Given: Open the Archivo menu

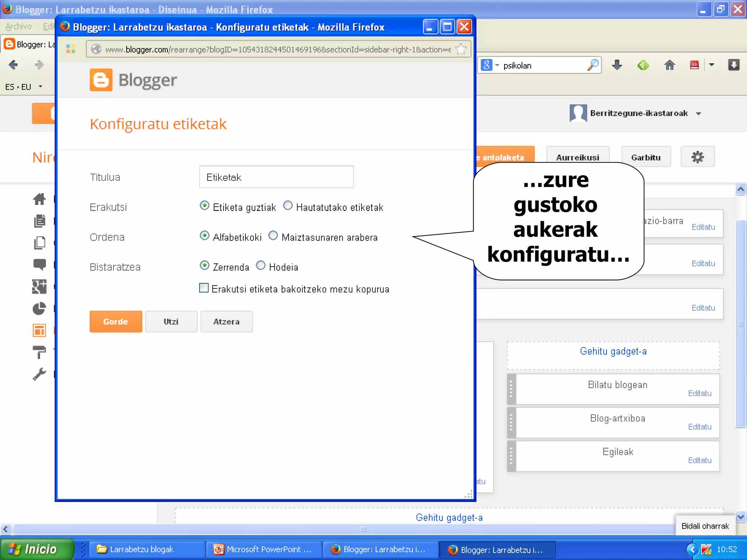Looking at the screenshot, I should coord(18,26).
